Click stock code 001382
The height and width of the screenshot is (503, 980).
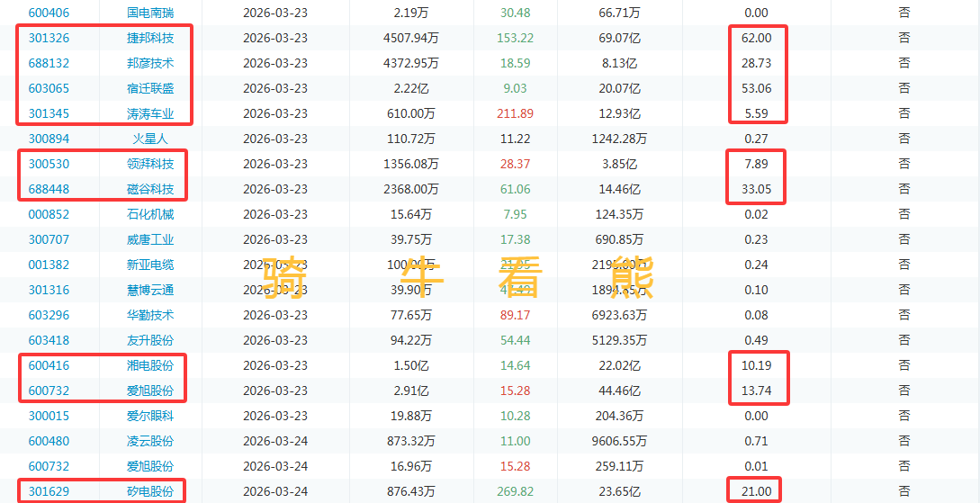click(49, 265)
